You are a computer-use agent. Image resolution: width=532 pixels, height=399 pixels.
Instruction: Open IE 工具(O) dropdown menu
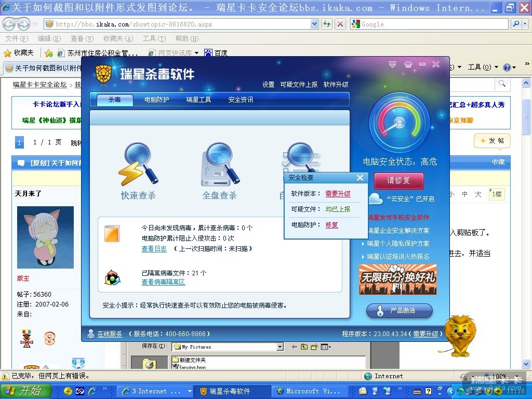[x=483, y=67]
